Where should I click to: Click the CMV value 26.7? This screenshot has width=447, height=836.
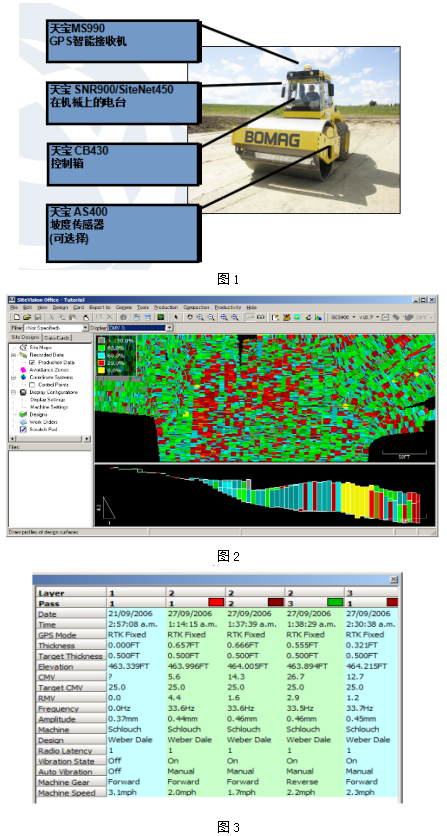coord(295,677)
